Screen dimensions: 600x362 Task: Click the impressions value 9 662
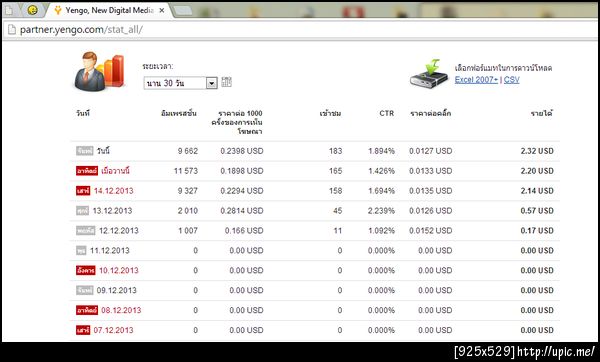tap(188, 151)
